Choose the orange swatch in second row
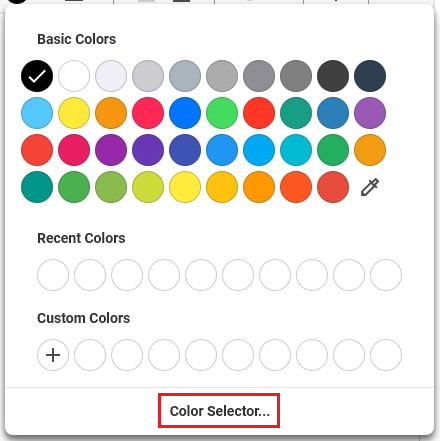 click(x=111, y=113)
